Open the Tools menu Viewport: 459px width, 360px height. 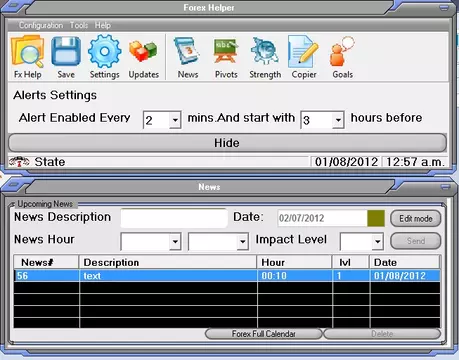(79, 25)
